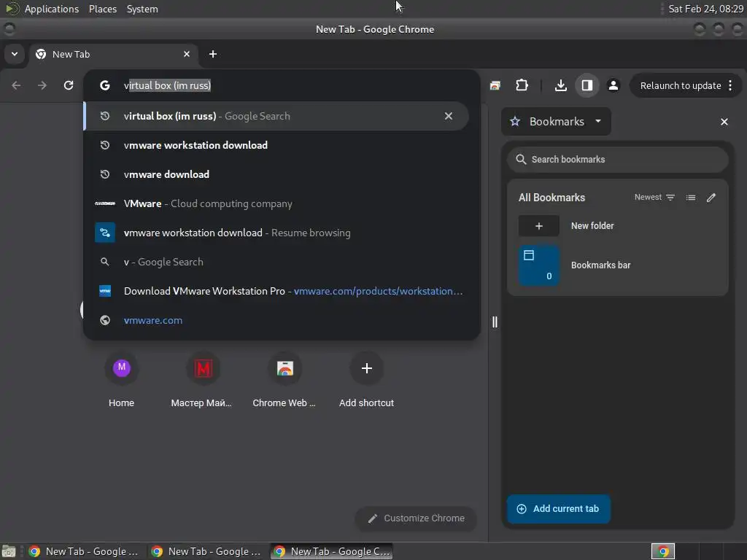Open a new tab with plus button
This screenshot has height=560, width=747.
213,54
